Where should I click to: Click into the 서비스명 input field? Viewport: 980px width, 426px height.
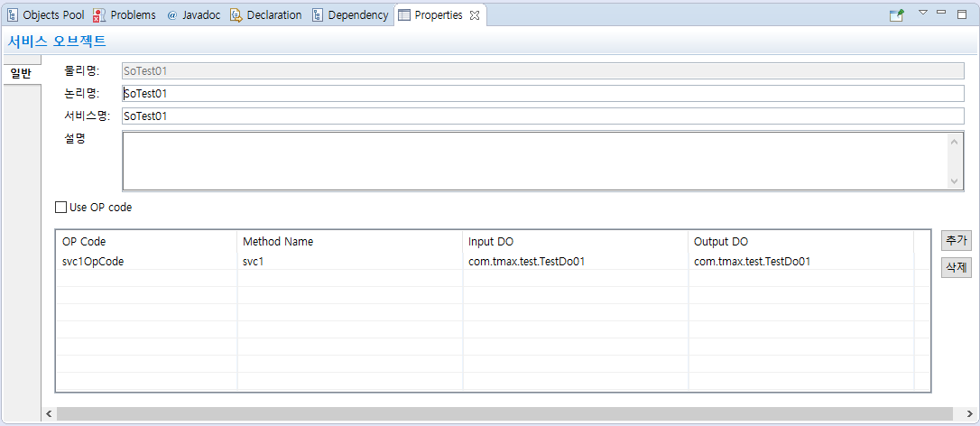543,116
